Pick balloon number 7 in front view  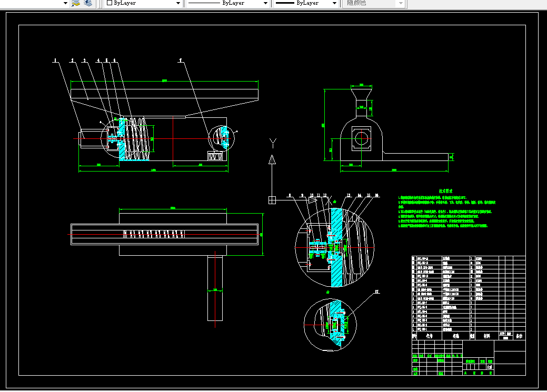181,61
